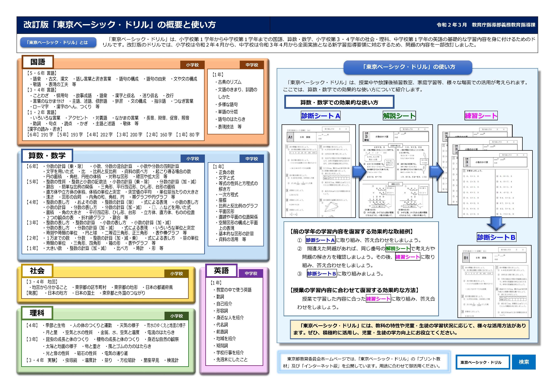The width and height of the screenshot is (554, 392).
Task: Click the 小学校 tag in the 算数・数学 section
Action: click(x=192, y=159)
